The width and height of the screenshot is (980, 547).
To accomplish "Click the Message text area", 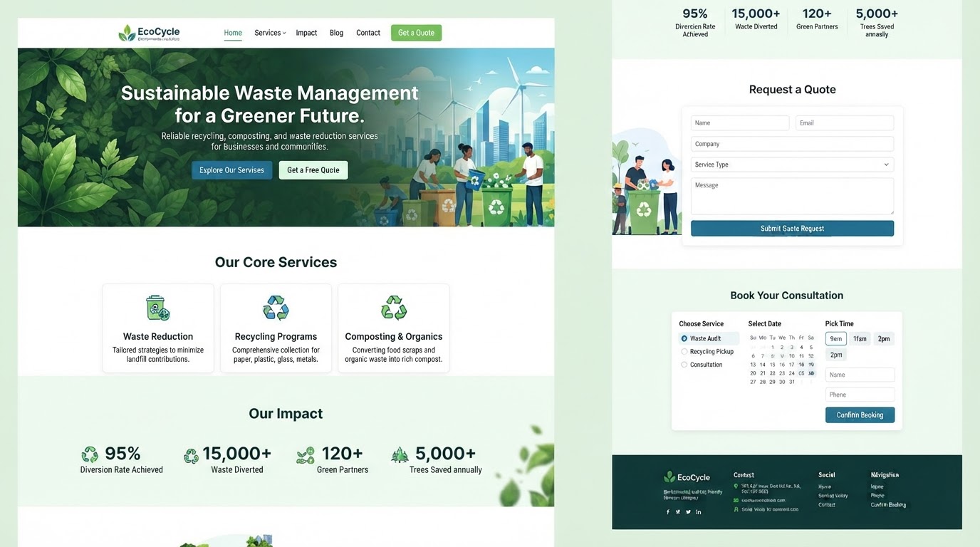I will pyautogui.click(x=792, y=196).
